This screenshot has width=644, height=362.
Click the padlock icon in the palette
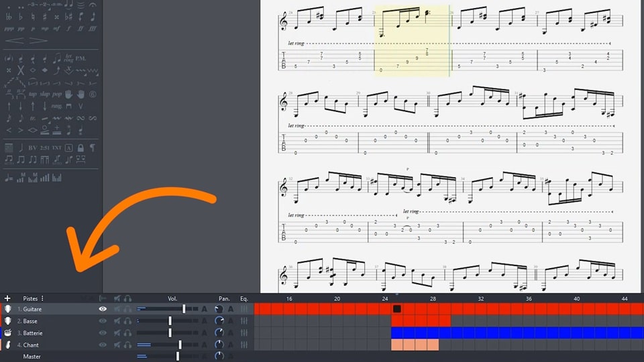tap(80, 147)
